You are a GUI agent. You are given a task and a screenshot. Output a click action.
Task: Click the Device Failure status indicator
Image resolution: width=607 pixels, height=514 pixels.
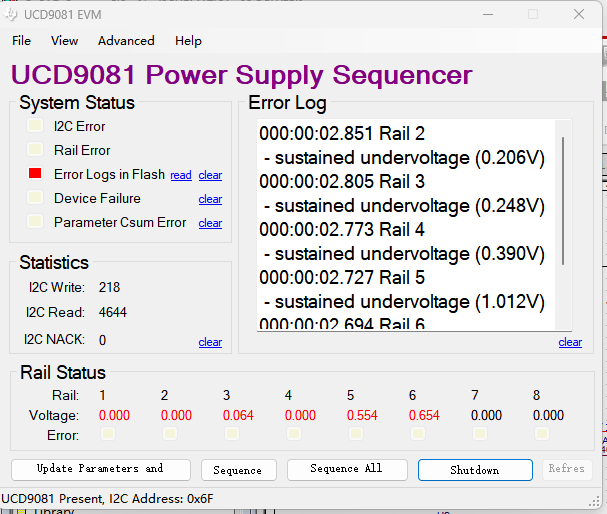35,197
